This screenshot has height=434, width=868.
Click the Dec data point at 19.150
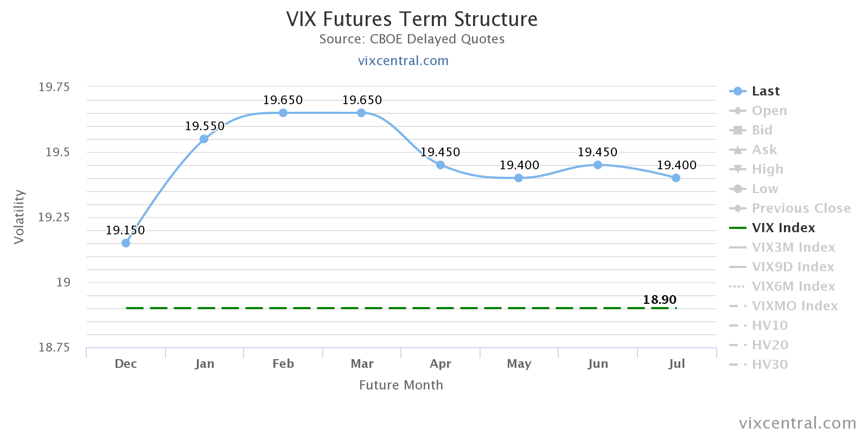tap(126, 243)
